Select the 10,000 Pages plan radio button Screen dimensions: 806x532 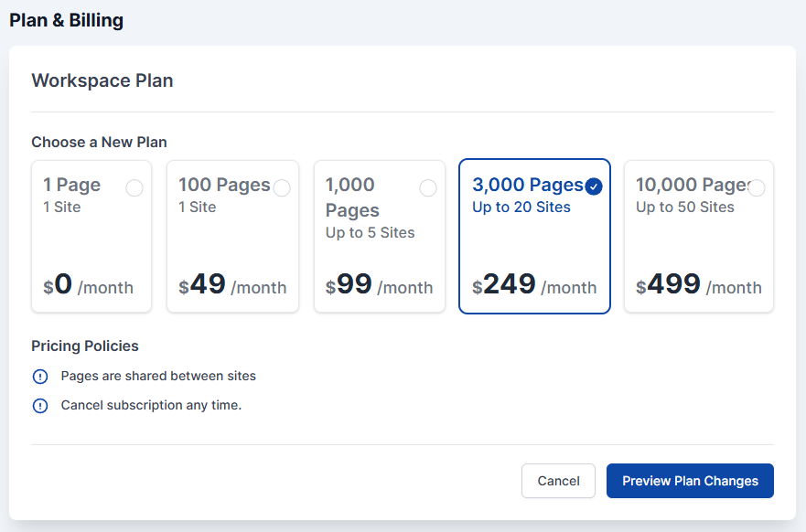(757, 188)
